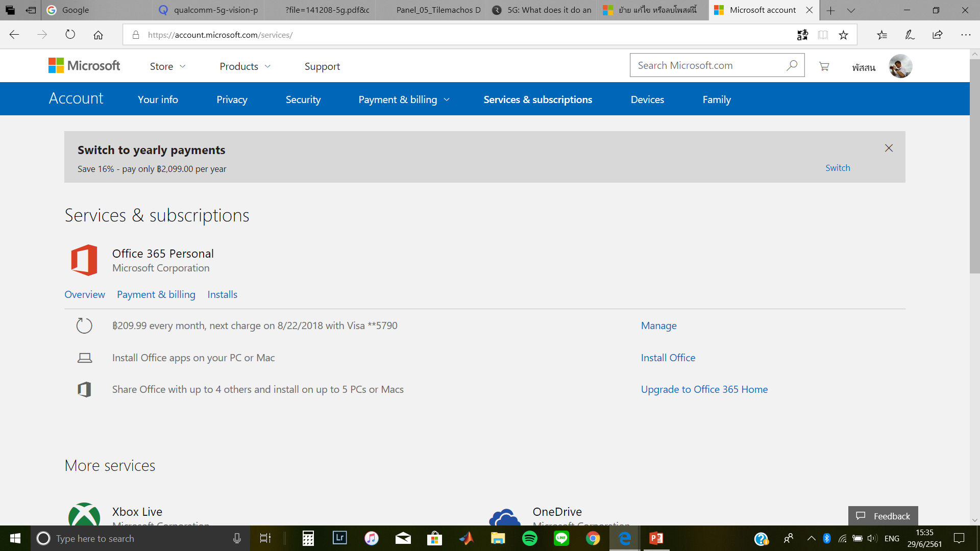Open the reading view book icon
Image resolution: width=980 pixels, height=551 pixels.
(x=823, y=35)
